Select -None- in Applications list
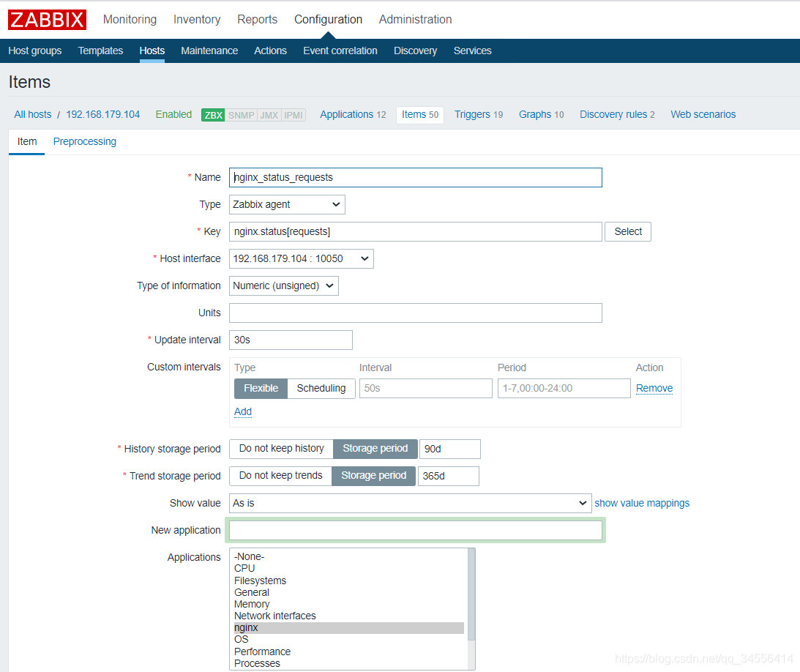 coord(349,556)
